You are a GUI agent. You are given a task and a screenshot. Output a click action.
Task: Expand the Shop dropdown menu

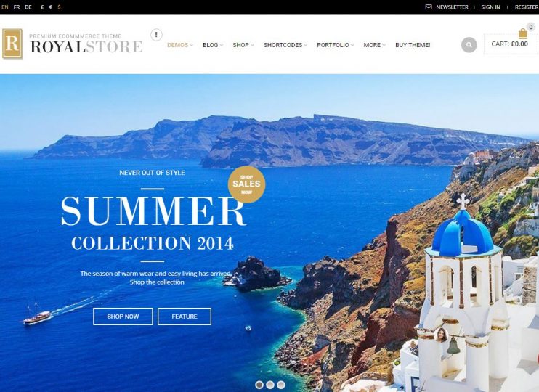(243, 45)
